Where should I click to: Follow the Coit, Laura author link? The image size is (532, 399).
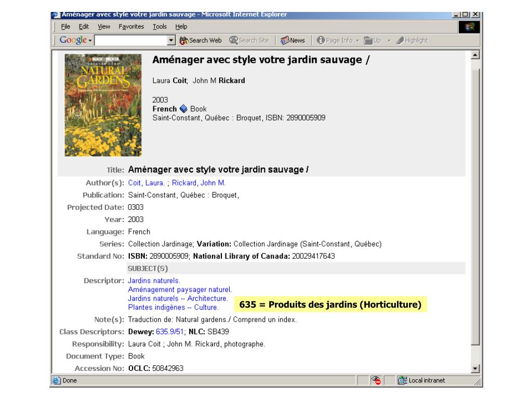[x=146, y=183]
